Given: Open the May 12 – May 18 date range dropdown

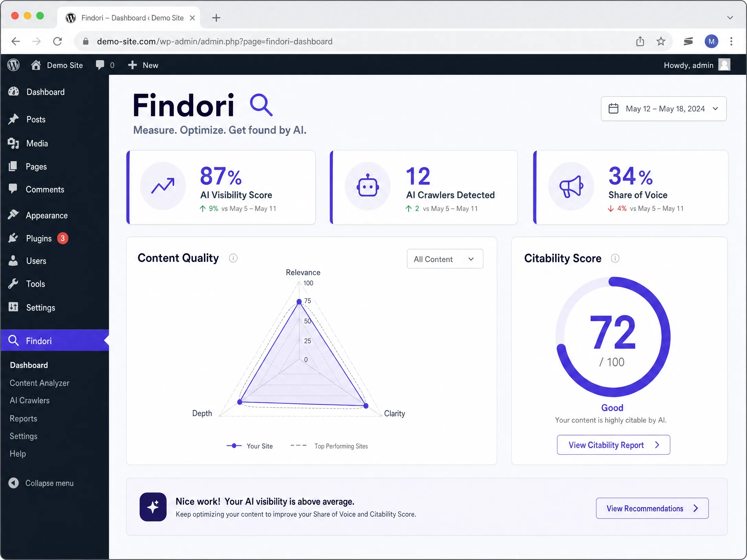Looking at the screenshot, I should [x=664, y=108].
